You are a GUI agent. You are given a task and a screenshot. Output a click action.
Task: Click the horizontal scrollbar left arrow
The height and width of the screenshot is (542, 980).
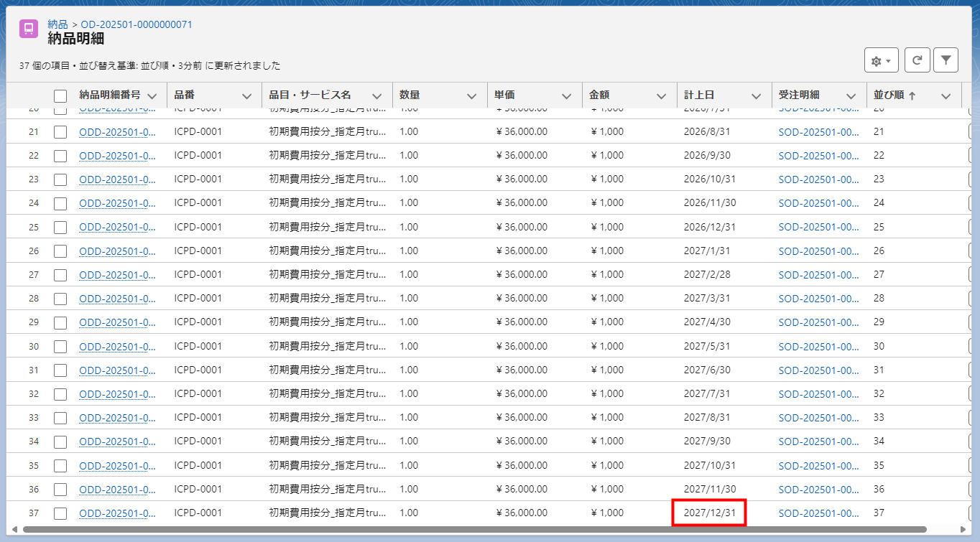click(x=14, y=530)
